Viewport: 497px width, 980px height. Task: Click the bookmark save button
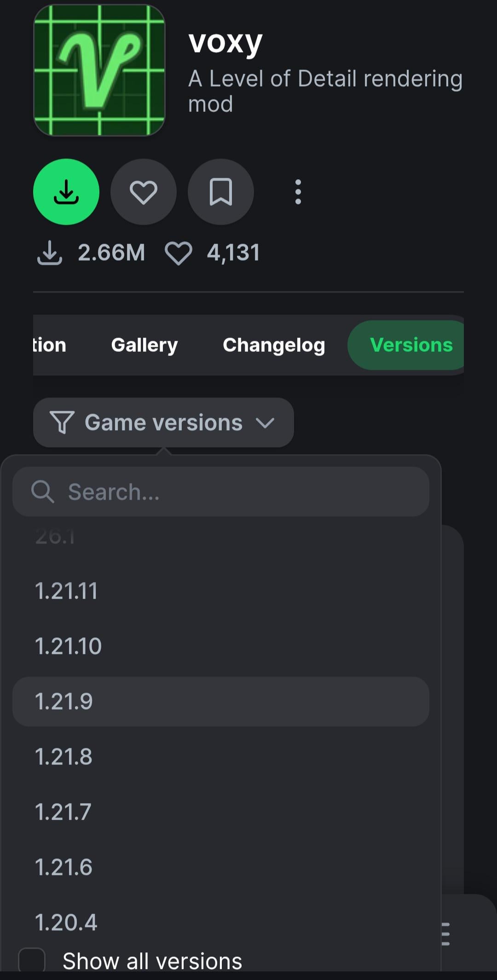(x=221, y=192)
